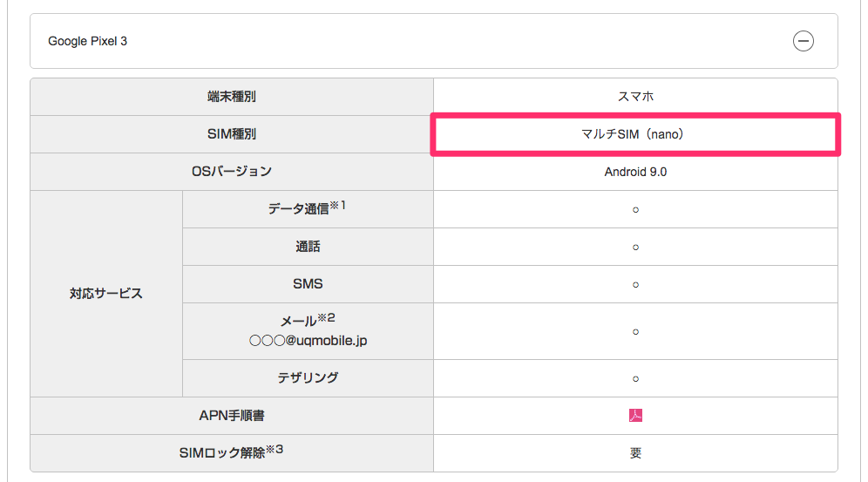
Task: Click the circle mark for テザリング
Action: click(635, 378)
